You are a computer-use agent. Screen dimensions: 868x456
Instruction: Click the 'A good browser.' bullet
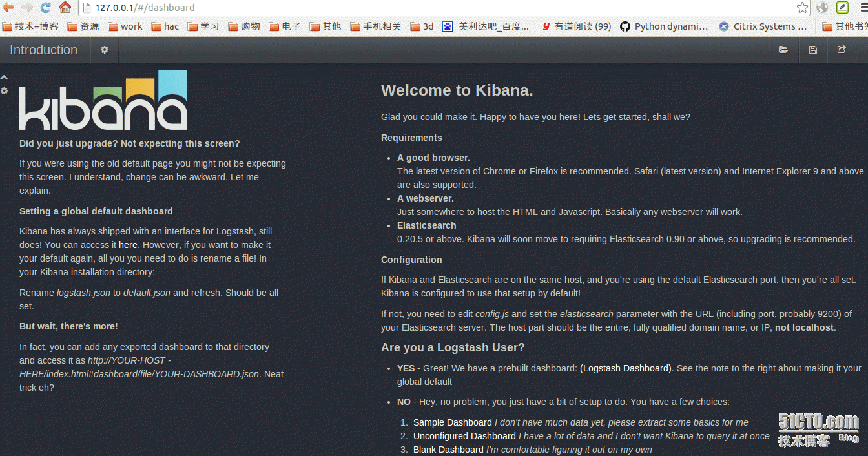(x=433, y=158)
